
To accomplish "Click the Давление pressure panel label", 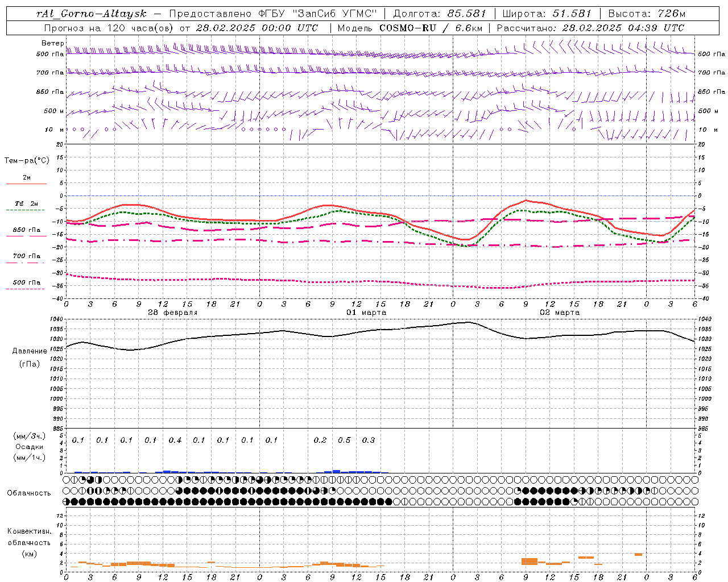I will coord(30,351).
